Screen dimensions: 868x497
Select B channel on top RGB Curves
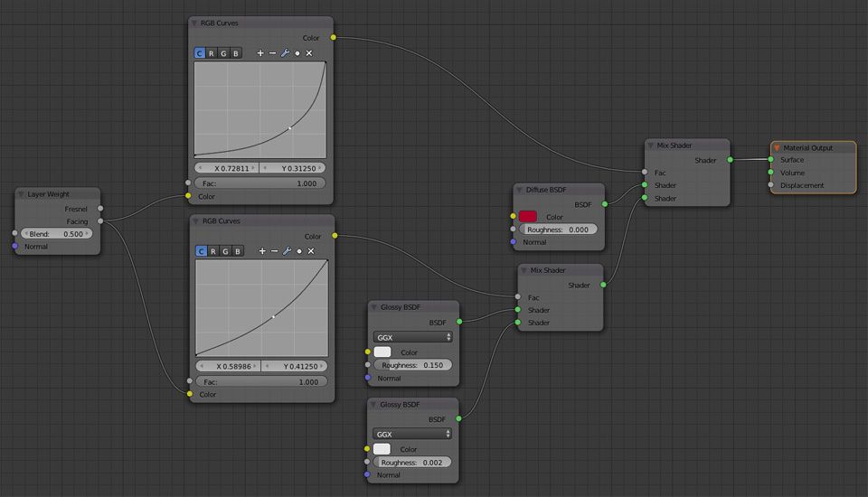click(x=236, y=53)
